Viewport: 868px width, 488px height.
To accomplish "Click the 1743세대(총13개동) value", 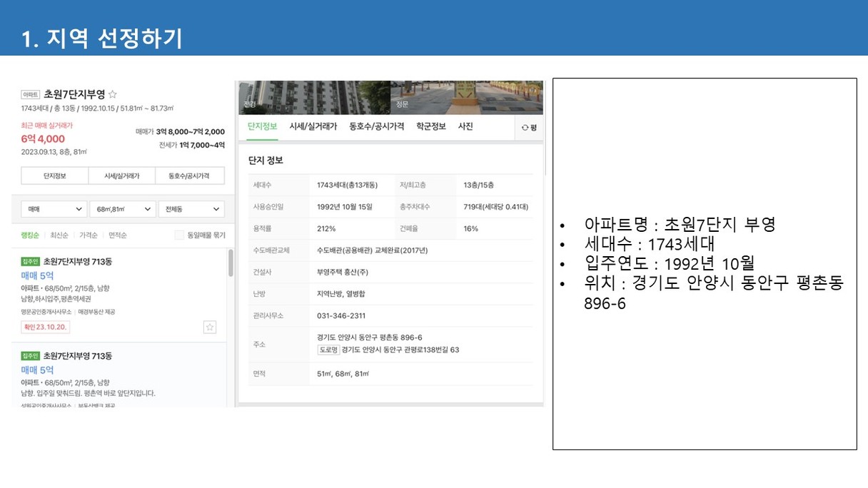I will pyautogui.click(x=347, y=185).
